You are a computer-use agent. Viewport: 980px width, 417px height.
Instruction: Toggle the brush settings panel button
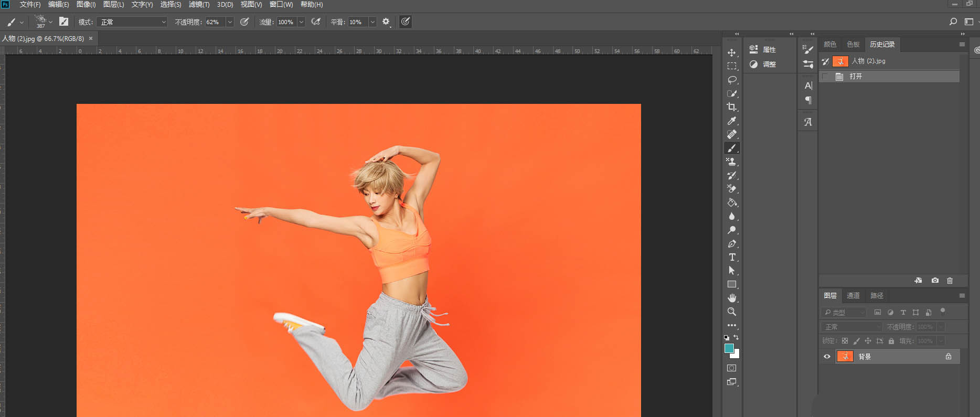(63, 22)
